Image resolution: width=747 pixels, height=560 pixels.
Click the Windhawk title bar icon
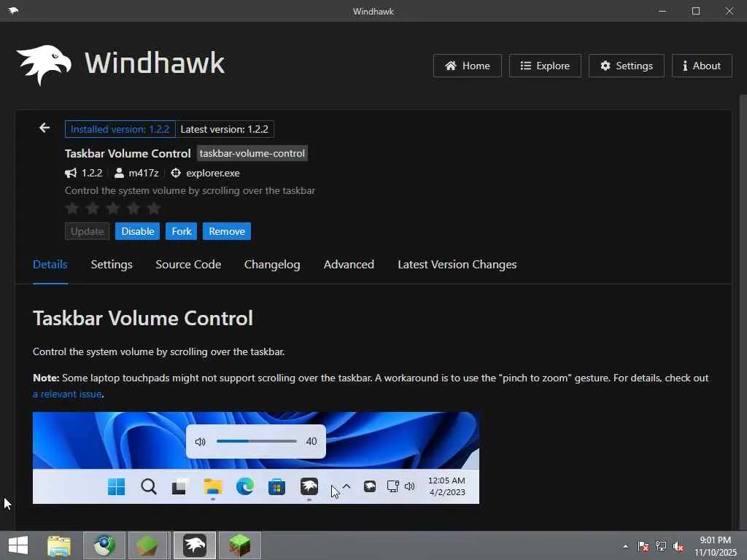13,10
